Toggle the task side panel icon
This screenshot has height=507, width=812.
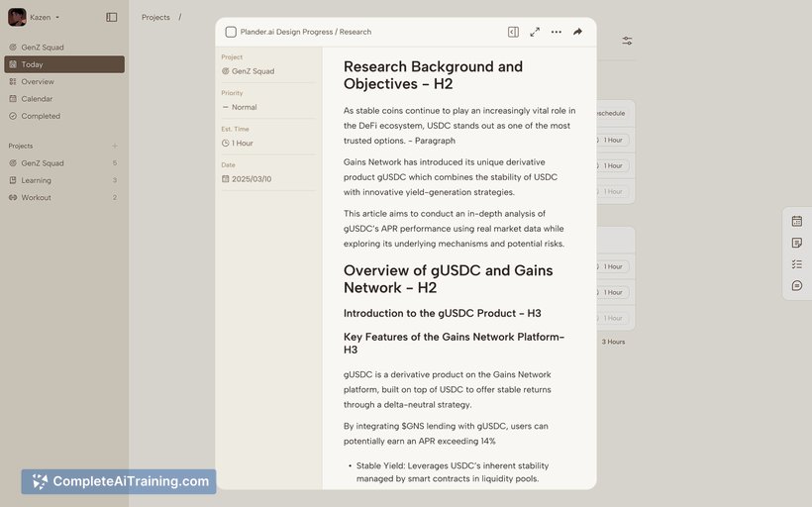tap(513, 32)
